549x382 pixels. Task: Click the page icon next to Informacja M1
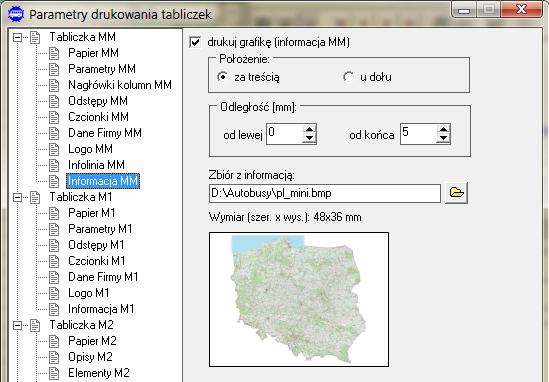click(54, 309)
